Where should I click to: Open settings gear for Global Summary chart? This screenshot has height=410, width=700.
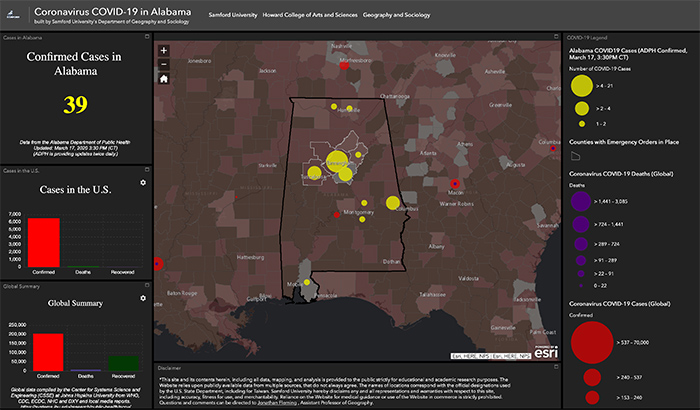click(x=143, y=298)
